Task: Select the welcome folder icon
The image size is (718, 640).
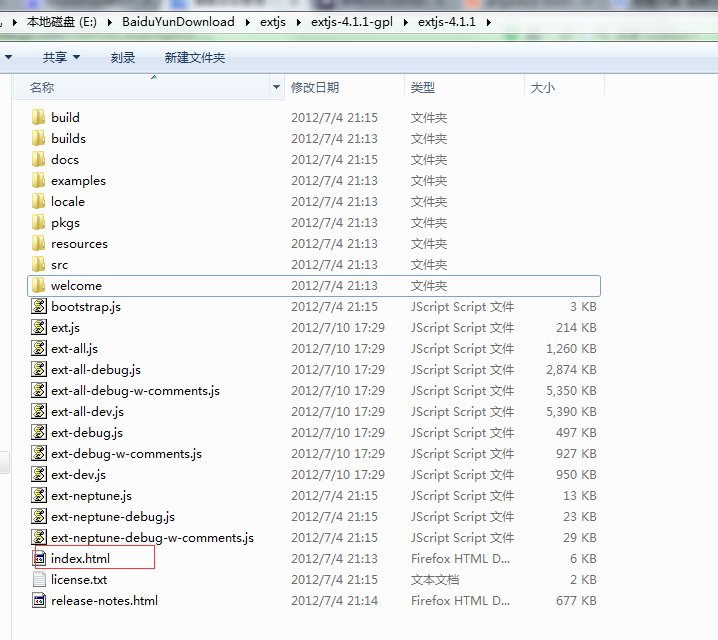Action: 39,286
